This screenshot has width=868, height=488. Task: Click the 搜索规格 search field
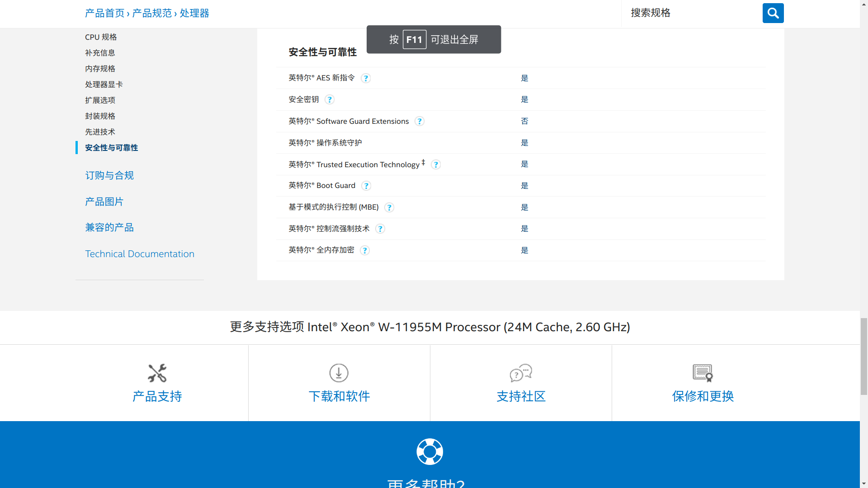coord(692,13)
